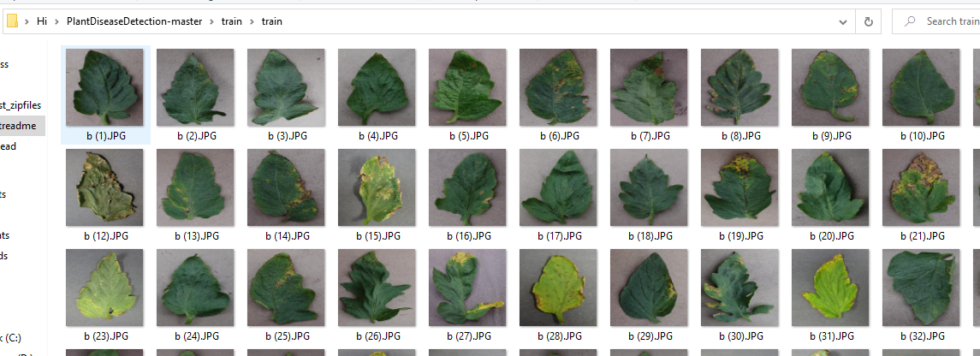The height and width of the screenshot is (356, 980).
Task: Click the file name label b (28).JPG
Action: [x=560, y=336]
